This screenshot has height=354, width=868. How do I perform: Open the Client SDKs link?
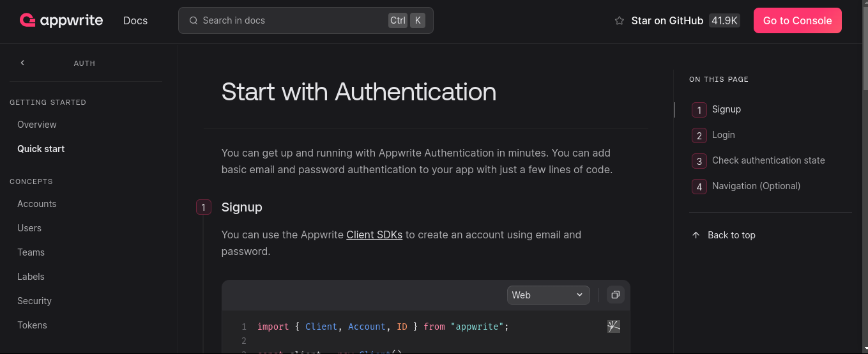coord(374,235)
